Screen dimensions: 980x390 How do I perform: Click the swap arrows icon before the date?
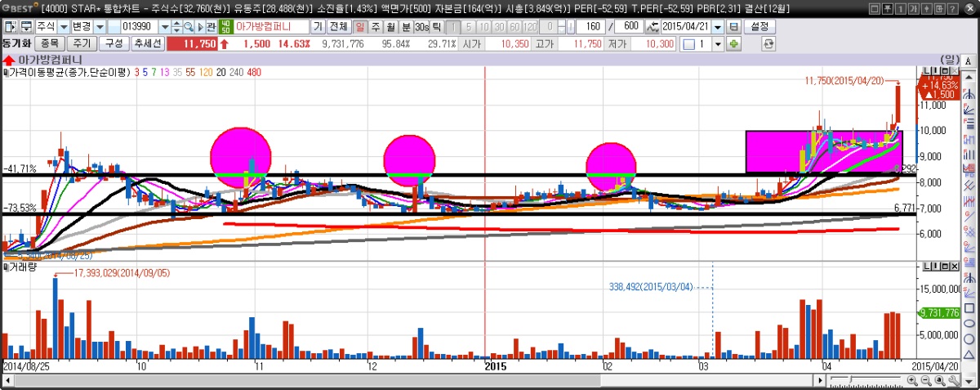[x=652, y=26]
